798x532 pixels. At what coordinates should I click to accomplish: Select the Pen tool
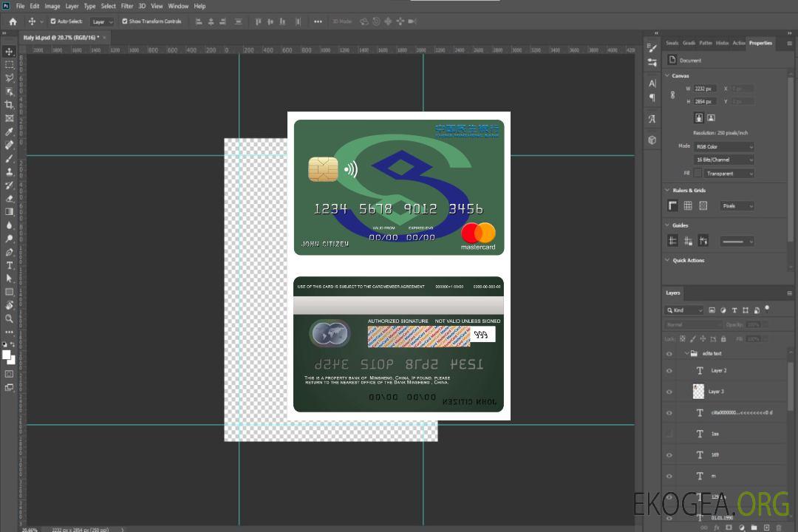tap(9, 252)
